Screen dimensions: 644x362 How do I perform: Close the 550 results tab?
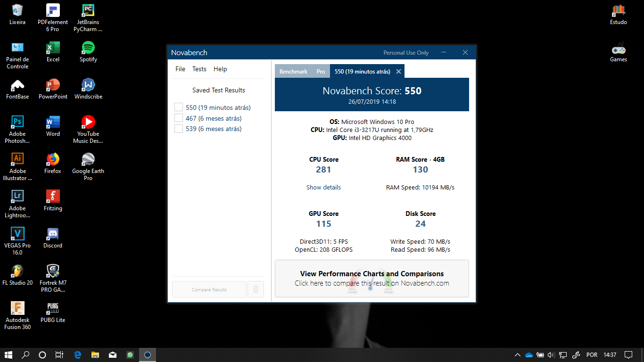pos(398,72)
